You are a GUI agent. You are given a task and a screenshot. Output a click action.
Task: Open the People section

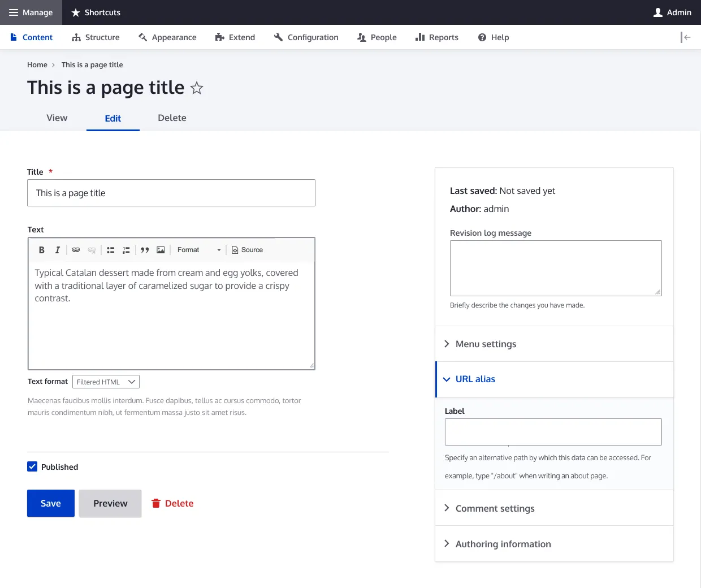click(377, 37)
